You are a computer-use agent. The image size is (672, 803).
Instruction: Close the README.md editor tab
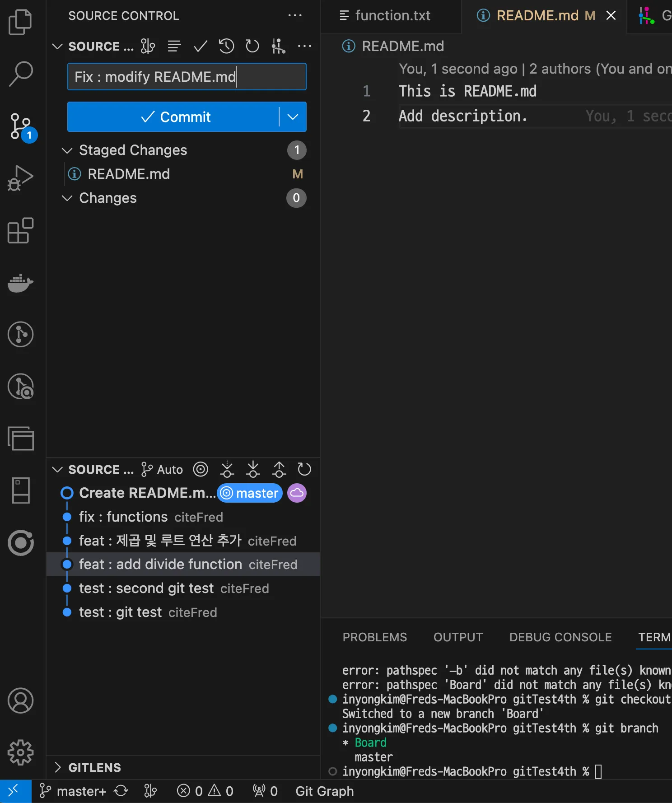tap(611, 16)
